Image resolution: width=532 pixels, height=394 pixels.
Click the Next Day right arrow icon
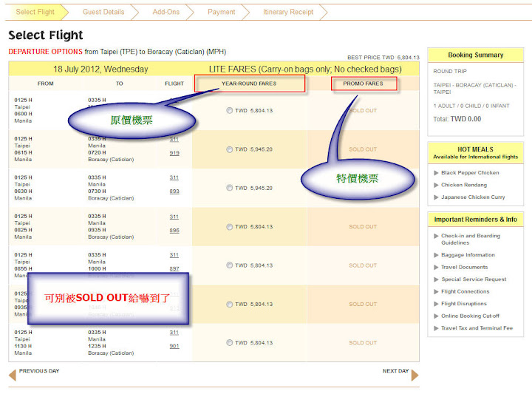point(415,376)
